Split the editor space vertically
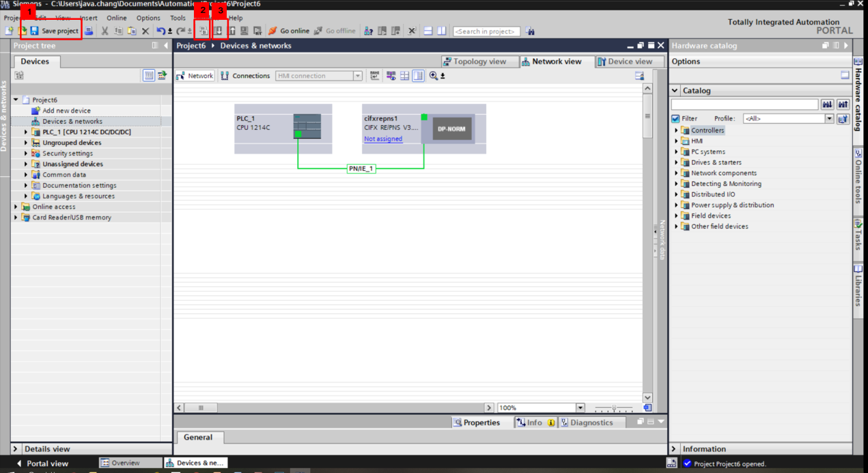Image resolution: width=868 pixels, height=473 pixels. point(442,31)
